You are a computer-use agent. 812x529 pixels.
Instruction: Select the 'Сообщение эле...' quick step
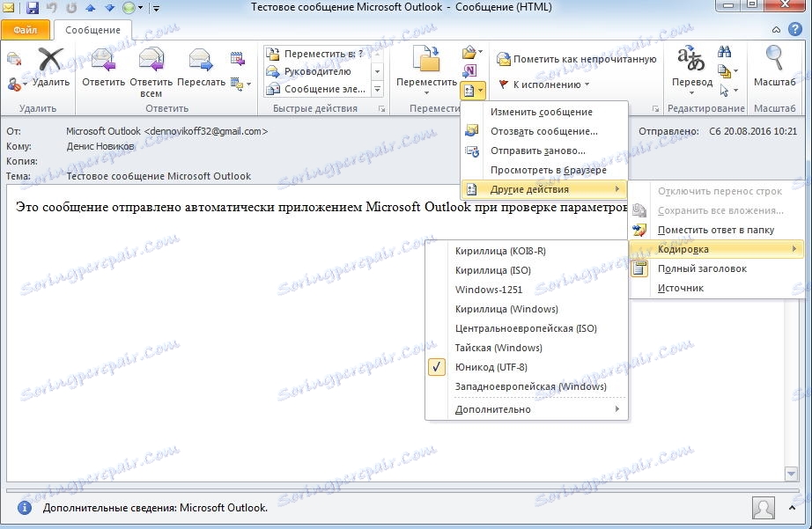[x=317, y=89]
